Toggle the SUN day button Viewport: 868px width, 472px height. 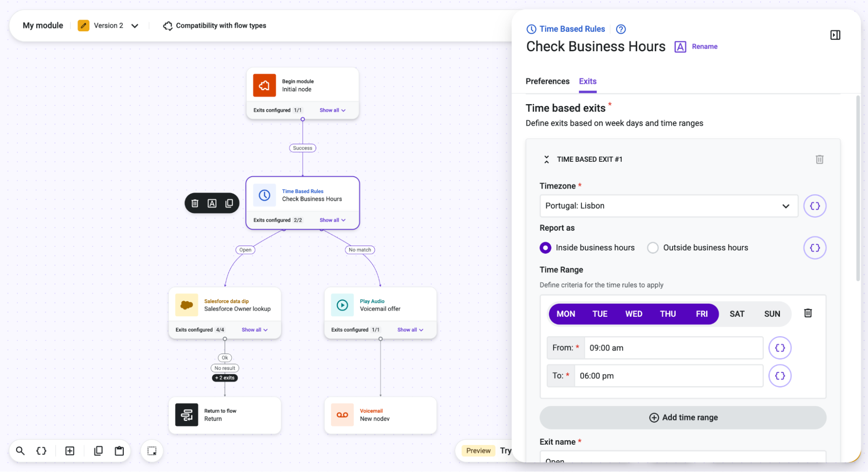click(x=772, y=314)
